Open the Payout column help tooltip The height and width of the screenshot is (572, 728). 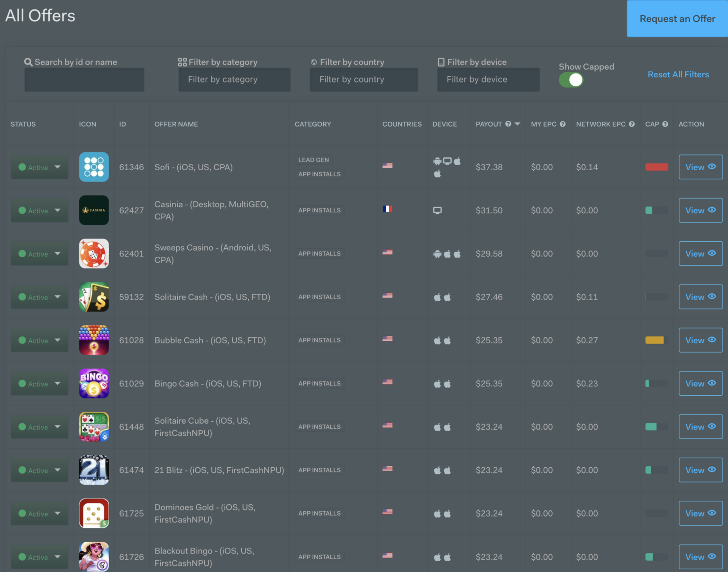pyautogui.click(x=508, y=124)
